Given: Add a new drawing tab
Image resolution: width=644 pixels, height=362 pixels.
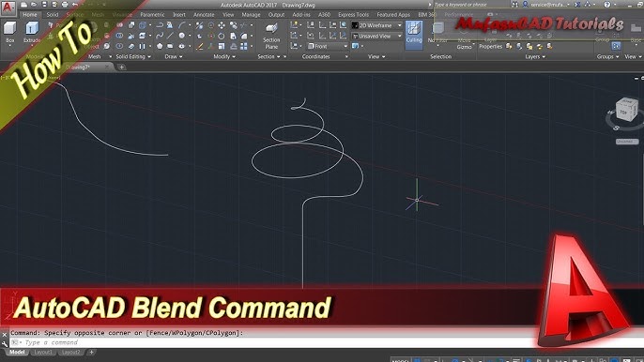Looking at the screenshot, I should 122,67.
